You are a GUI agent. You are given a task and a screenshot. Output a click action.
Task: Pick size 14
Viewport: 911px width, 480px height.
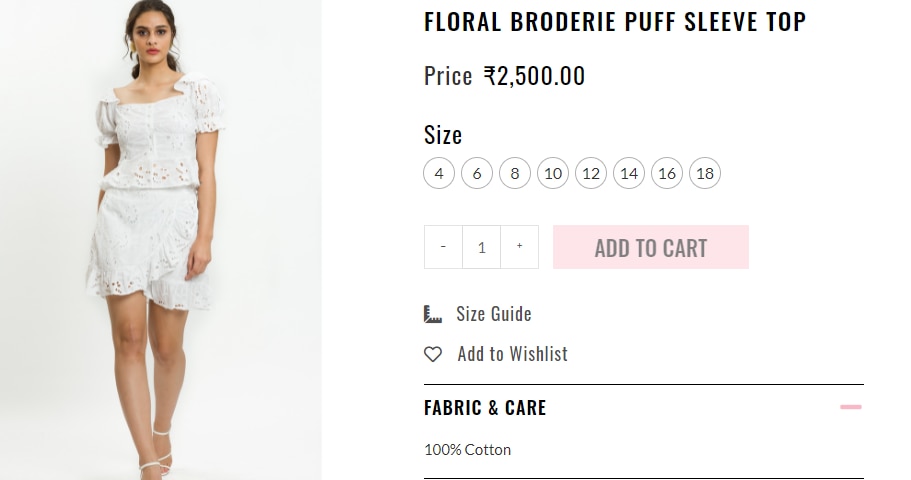click(629, 173)
